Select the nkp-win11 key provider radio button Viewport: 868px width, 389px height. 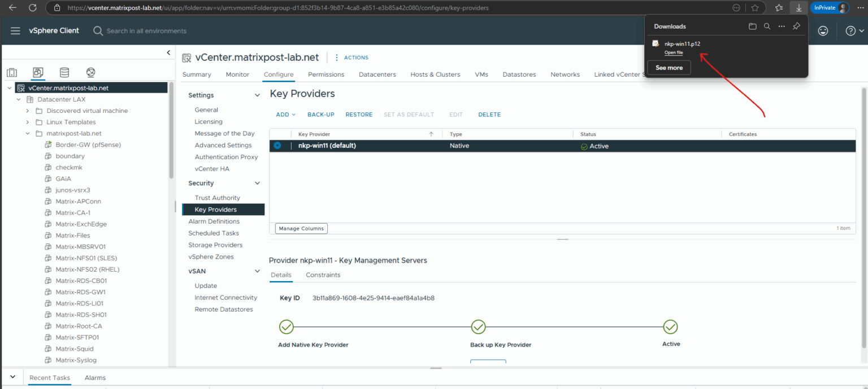tap(277, 146)
